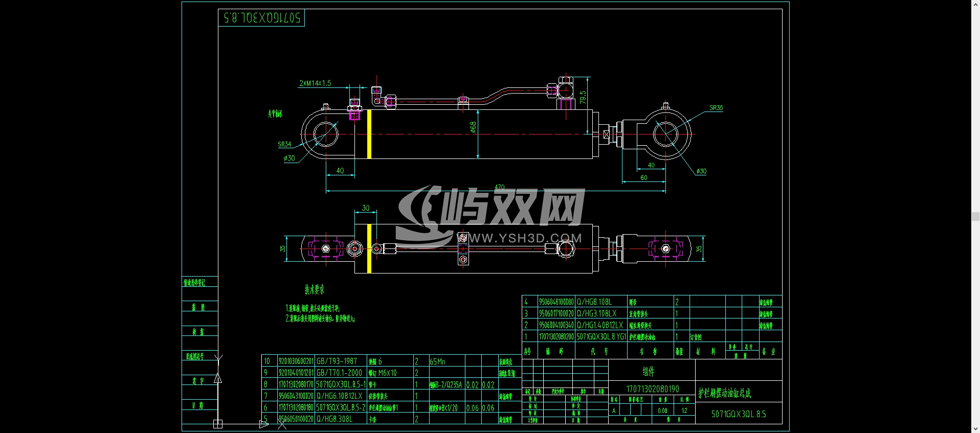The width and height of the screenshot is (980, 433).
Task: Click the 'SR34' radius label
Action: (x=284, y=145)
